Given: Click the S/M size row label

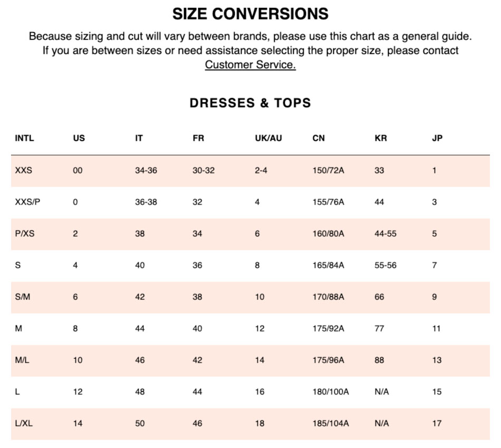Looking at the screenshot, I should coord(22,297).
